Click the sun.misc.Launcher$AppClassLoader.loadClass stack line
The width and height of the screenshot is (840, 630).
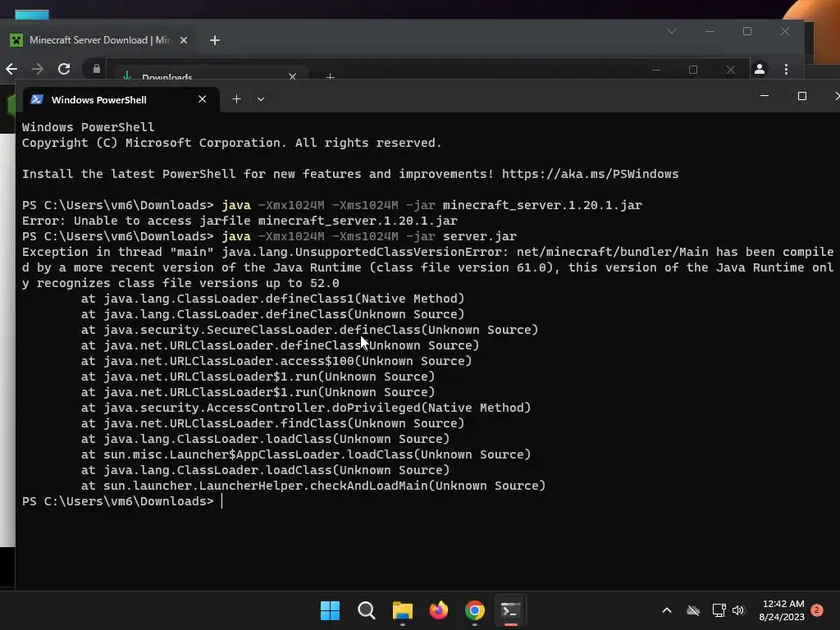pos(306,454)
